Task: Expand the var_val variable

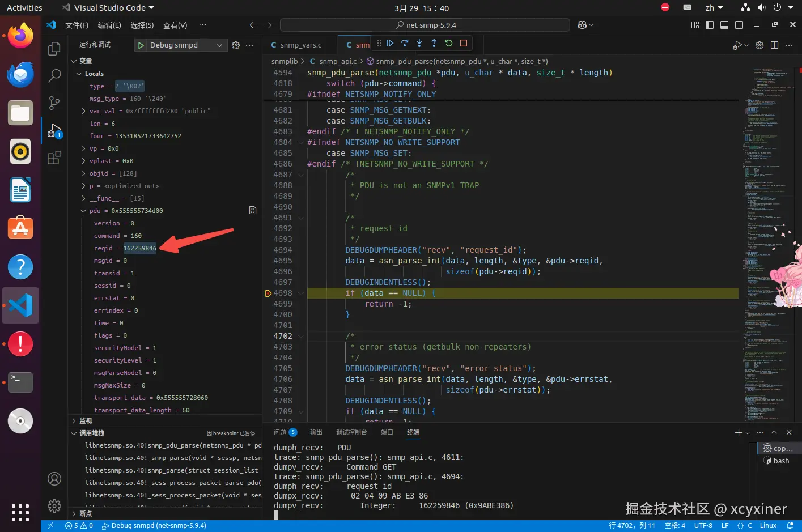Action: pyautogui.click(x=84, y=111)
